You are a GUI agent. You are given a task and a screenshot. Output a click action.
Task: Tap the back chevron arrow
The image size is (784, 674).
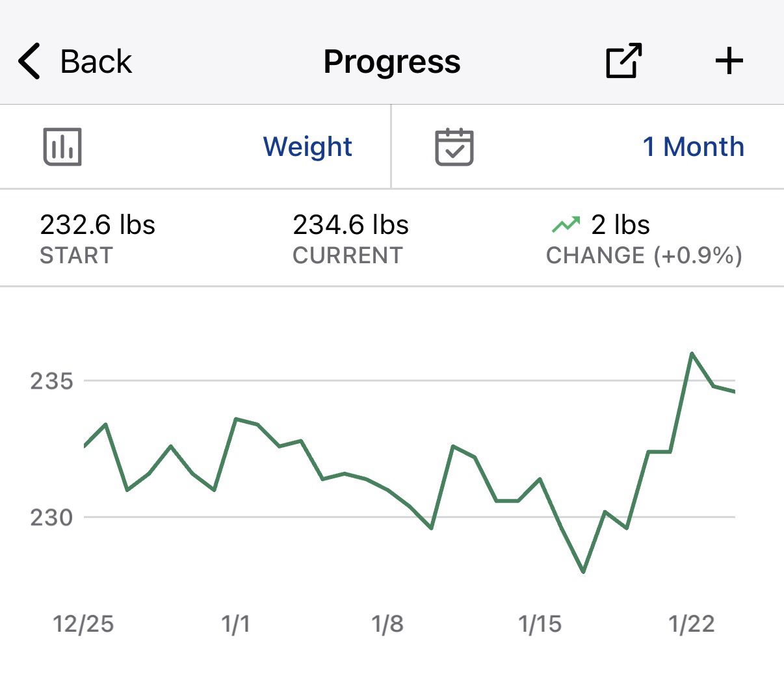tap(29, 62)
